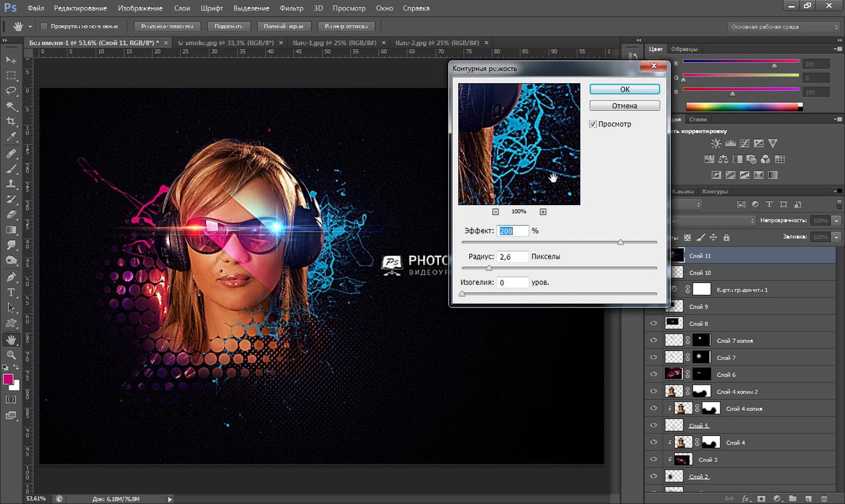The width and height of the screenshot is (845, 504).
Task: Click Отмена in the filter dialog
Action: tap(625, 106)
